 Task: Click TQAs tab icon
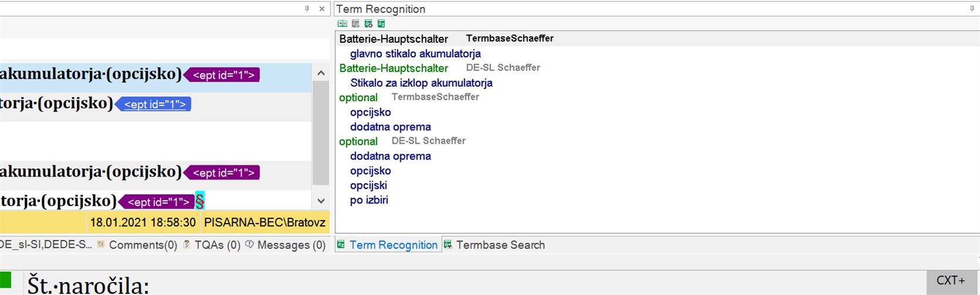click(187, 244)
